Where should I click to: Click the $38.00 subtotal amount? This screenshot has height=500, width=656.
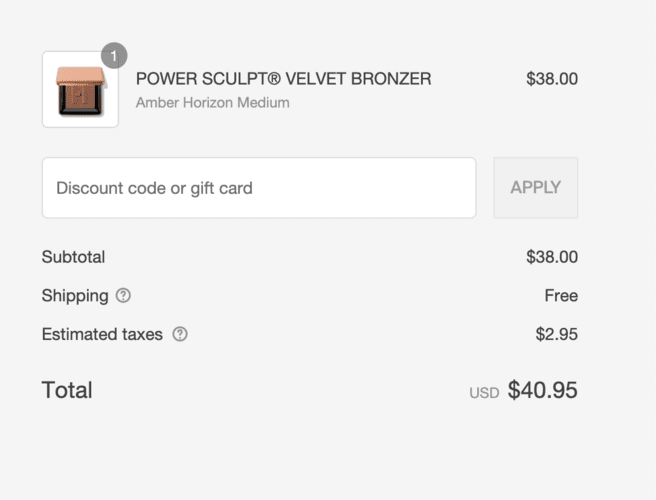[x=551, y=257]
